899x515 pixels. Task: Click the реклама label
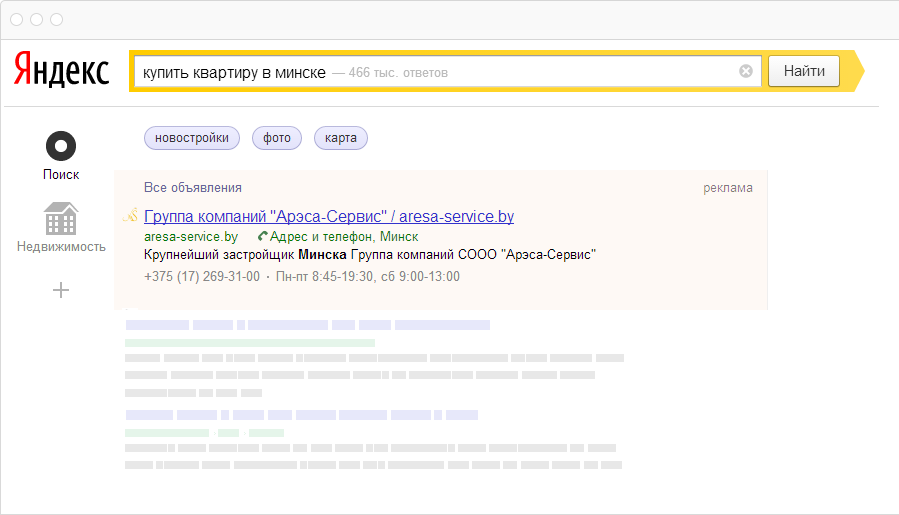[728, 188]
